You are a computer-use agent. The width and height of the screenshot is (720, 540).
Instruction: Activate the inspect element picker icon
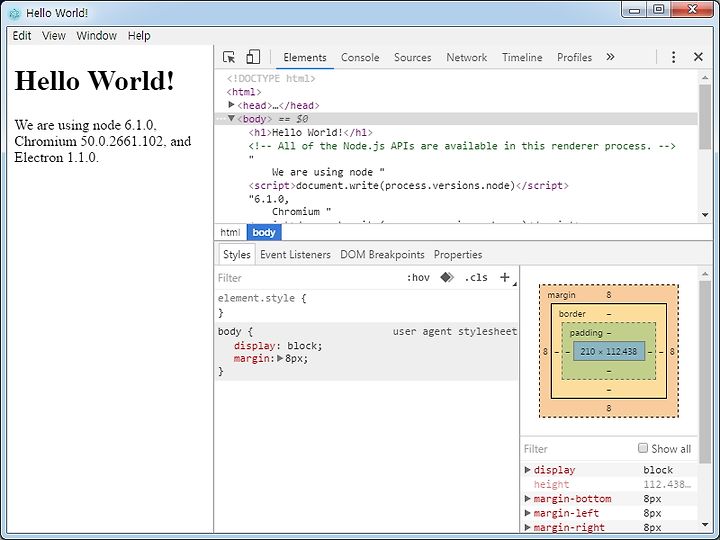229,57
